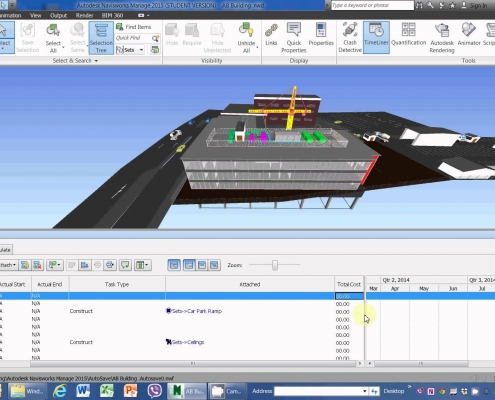Open the Sets dropdown
The height and width of the screenshot is (400, 495).
point(130,50)
